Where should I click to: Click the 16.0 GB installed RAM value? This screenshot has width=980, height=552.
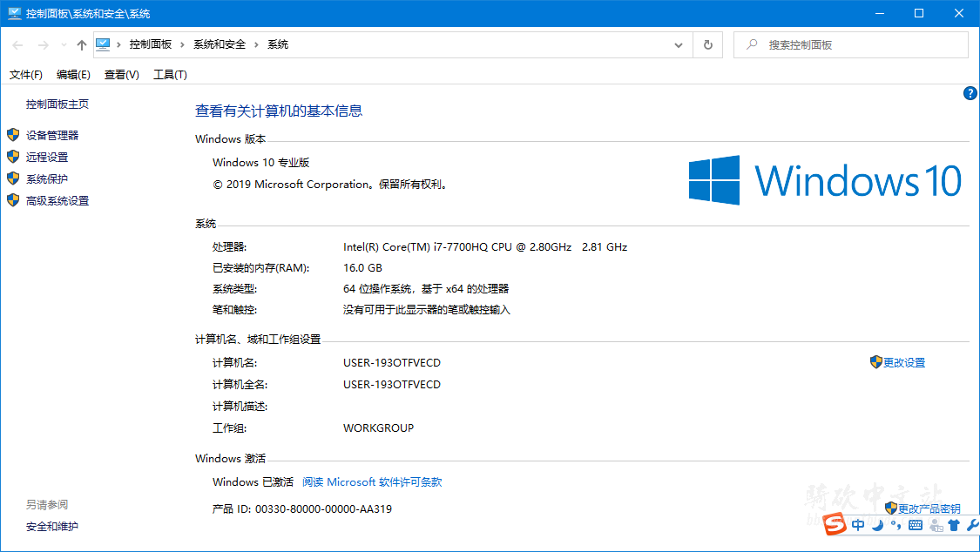(362, 268)
